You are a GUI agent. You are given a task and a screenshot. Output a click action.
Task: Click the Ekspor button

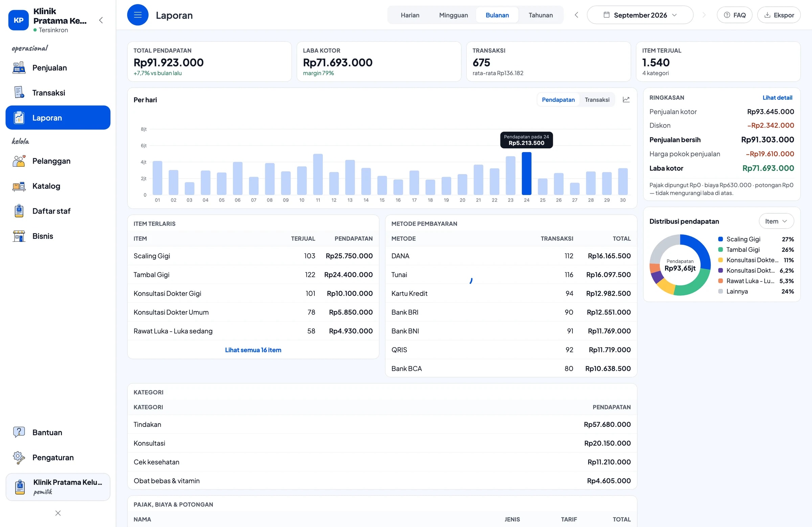(779, 15)
